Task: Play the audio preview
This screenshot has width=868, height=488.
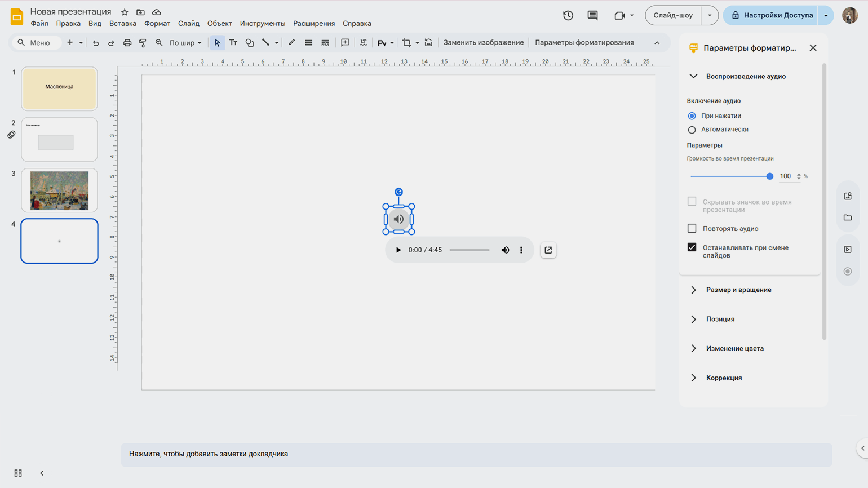Action: click(x=398, y=250)
